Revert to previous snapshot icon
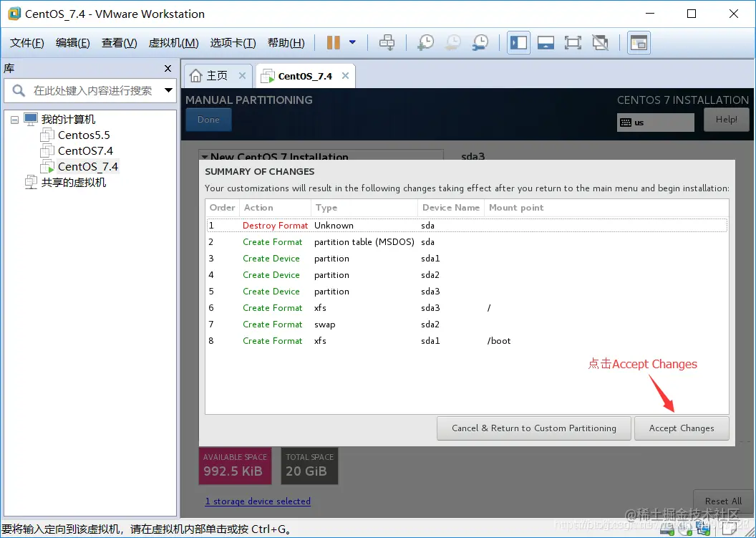 click(x=452, y=42)
